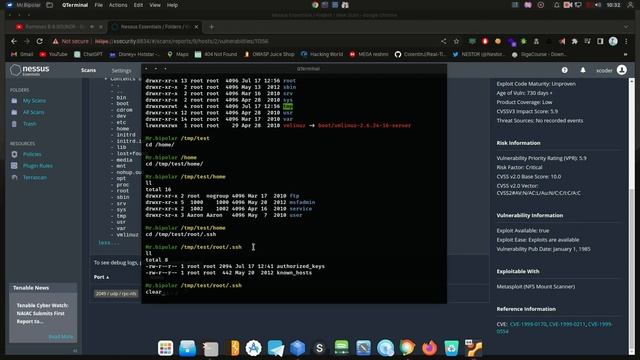This screenshot has width=640, height=360.
Task: Open the app launcher grid in dock
Action: (x=165, y=348)
